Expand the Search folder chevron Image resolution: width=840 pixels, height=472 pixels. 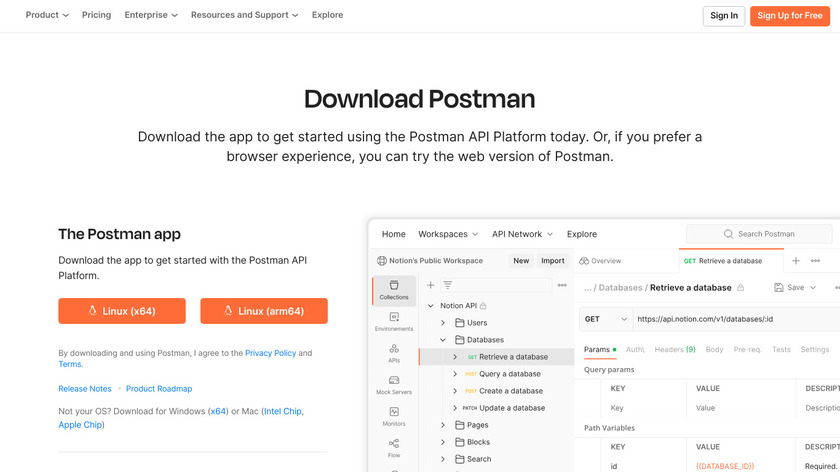(x=442, y=459)
